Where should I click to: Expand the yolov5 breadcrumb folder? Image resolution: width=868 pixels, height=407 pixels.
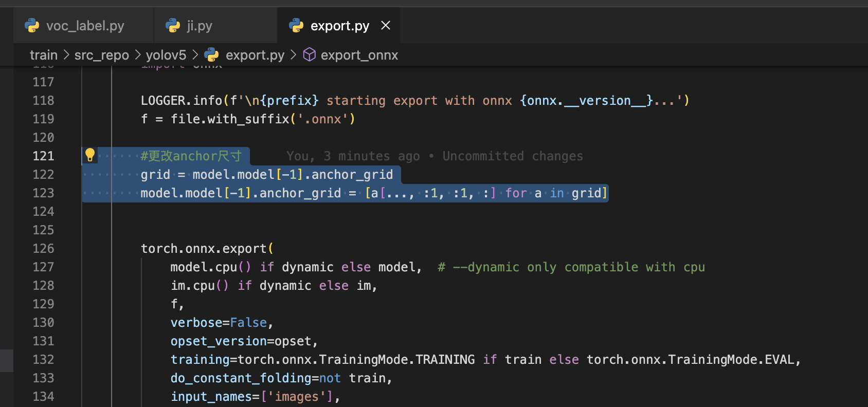(166, 55)
